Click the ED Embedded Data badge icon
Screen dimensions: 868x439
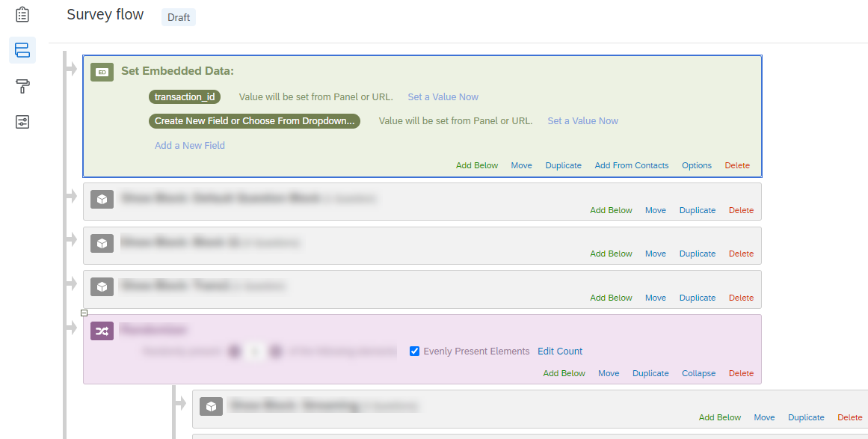pos(102,72)
